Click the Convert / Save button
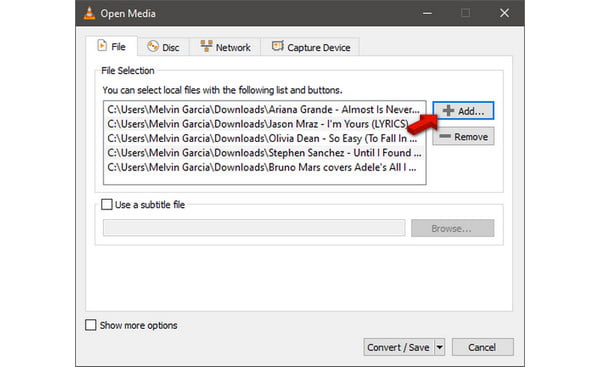This screenshot has height=367, width=600. click(398, 347)
